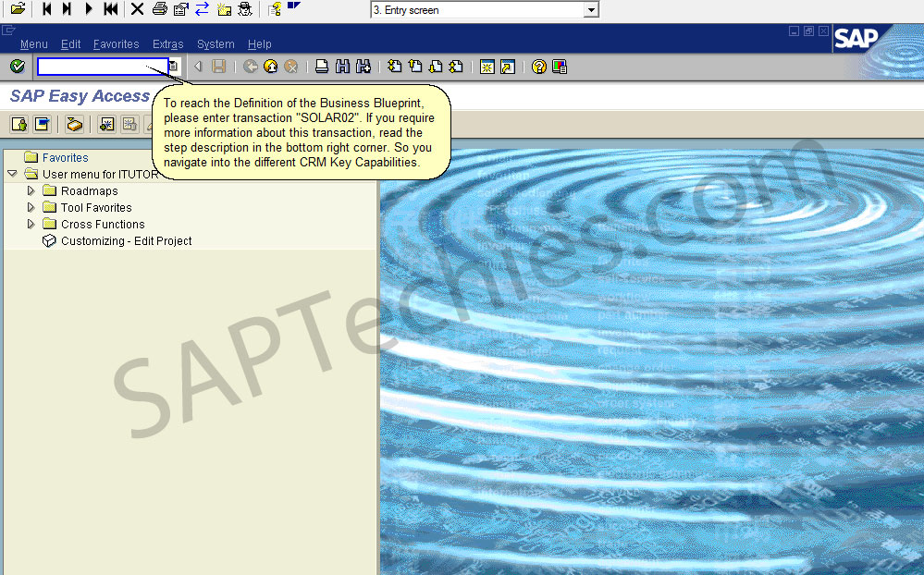924x575 pixels.
Task: Click the Create Shortcut icon
Action: pyautogui.click(x=508, y=67)
